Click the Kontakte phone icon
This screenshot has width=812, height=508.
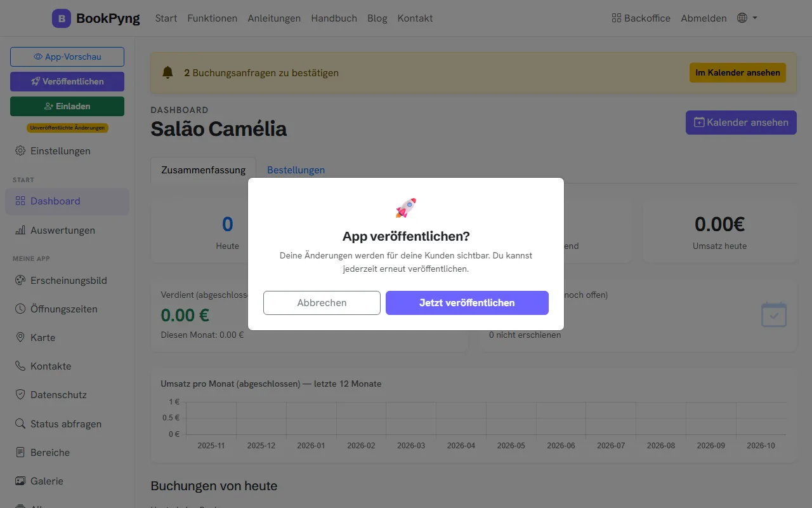(x=20, y=366)
